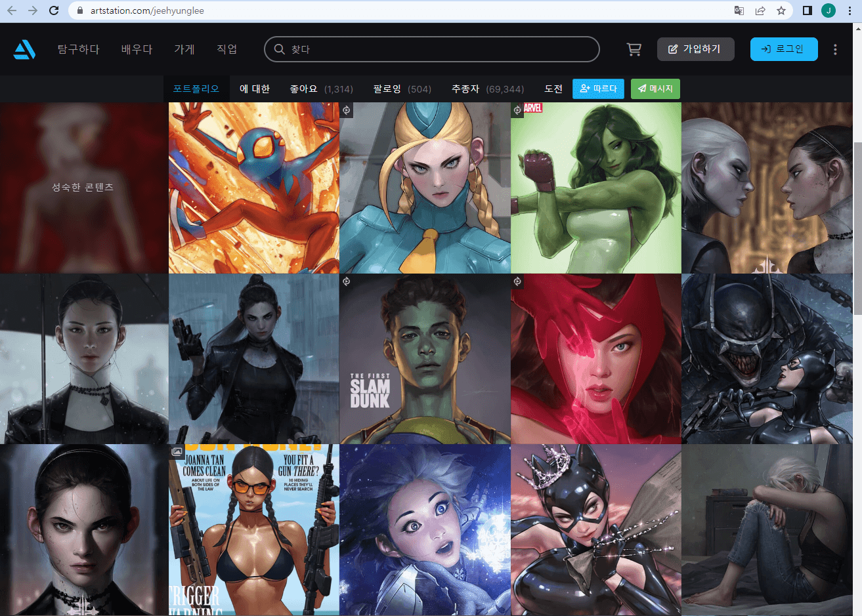The height and width of the screenshot is (616, 862).
Task: Open the Catwoman with tiara artwork
Action: pyautogui.click(x=596, y=530)
